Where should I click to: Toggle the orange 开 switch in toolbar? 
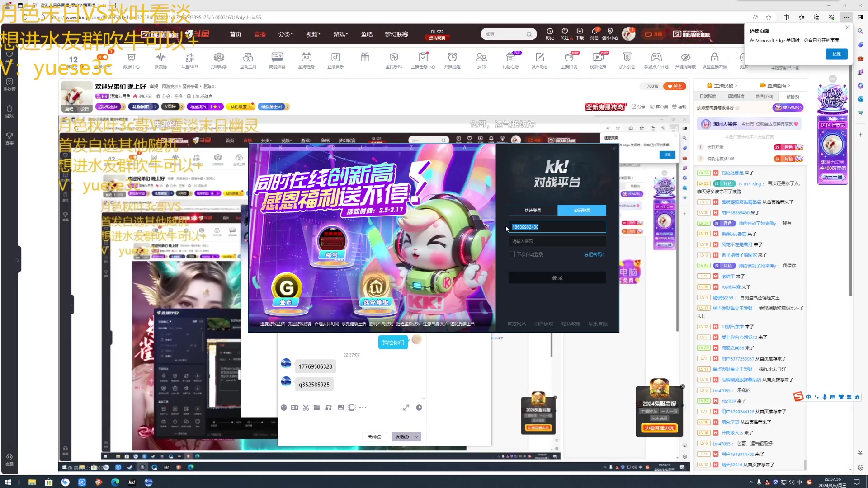point(103,57)
